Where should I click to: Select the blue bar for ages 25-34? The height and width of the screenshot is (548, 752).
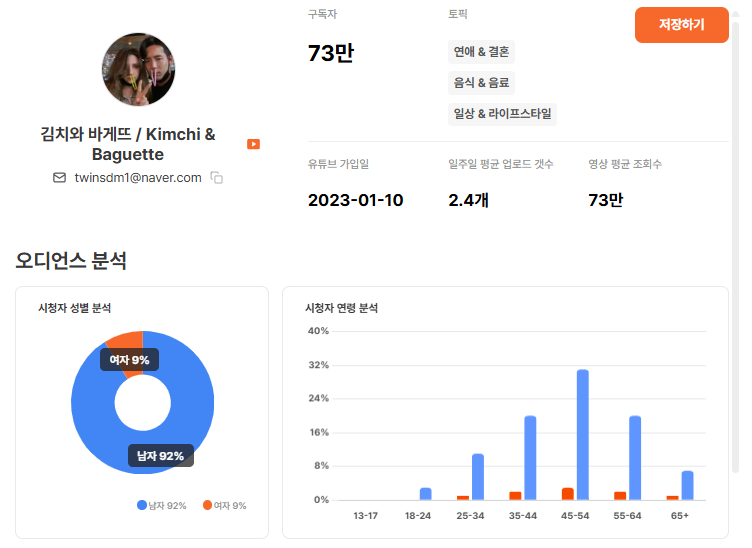[x=478, y=476]
